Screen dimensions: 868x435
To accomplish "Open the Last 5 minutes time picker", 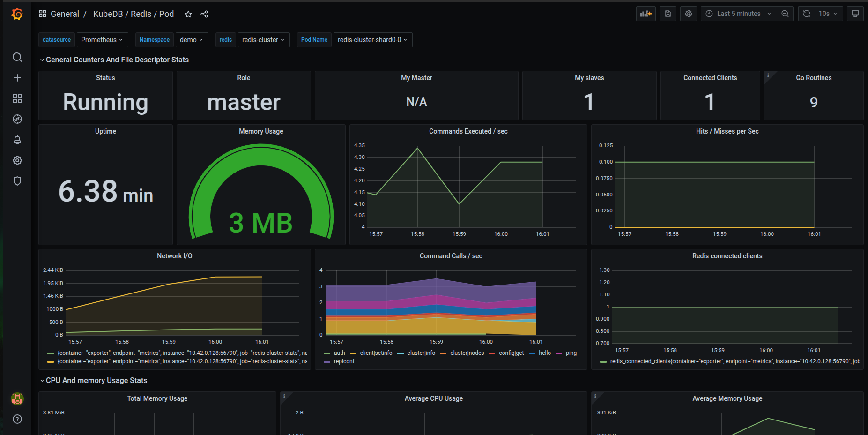I will [739, 14].
